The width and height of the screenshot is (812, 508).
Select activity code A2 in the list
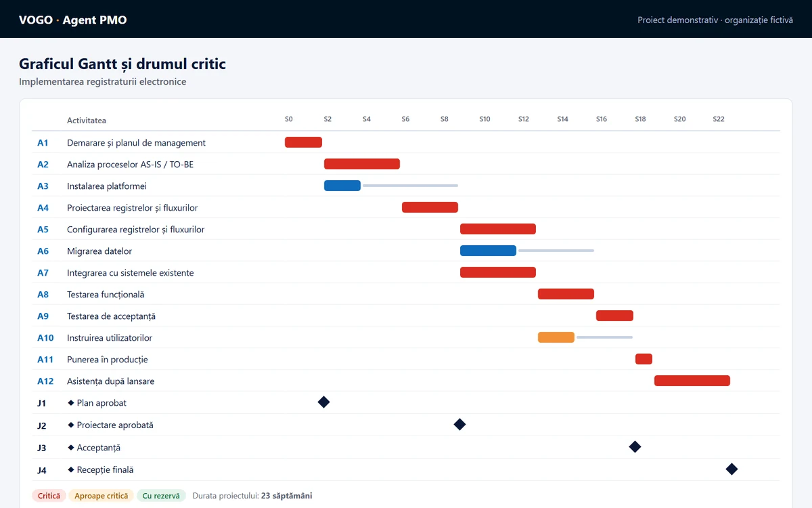[x=43, y=164]
